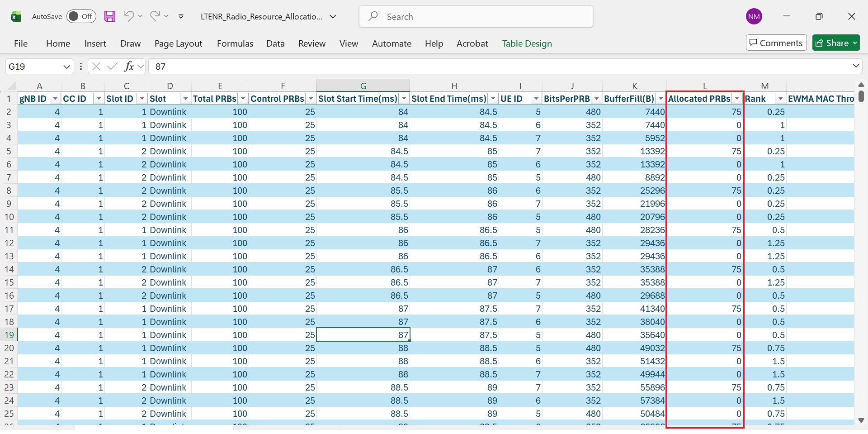The height and width of the screenshot is (434, 868).
Task: Open the file name dropdown chevron
Action: pyautogui.click(x=333, y=17)
